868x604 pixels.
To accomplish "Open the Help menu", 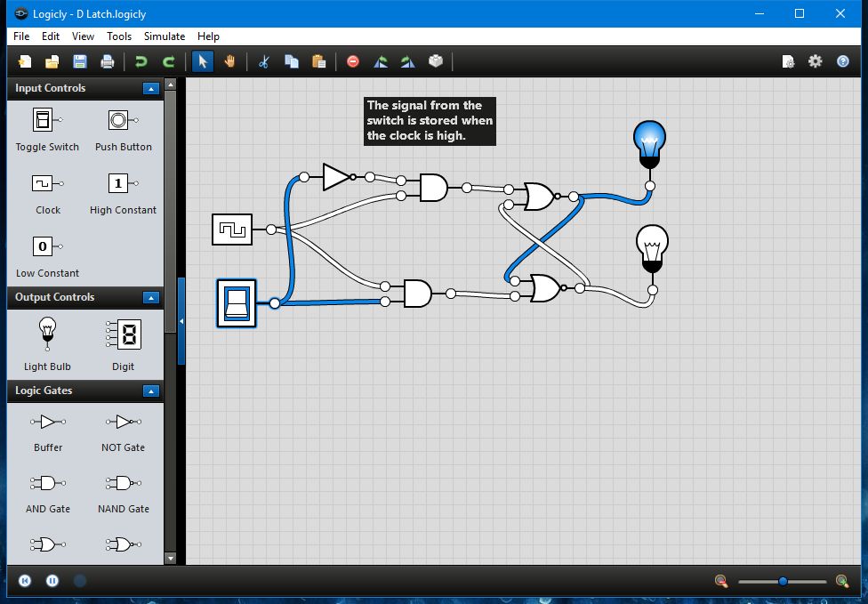I will pos(208,36).
